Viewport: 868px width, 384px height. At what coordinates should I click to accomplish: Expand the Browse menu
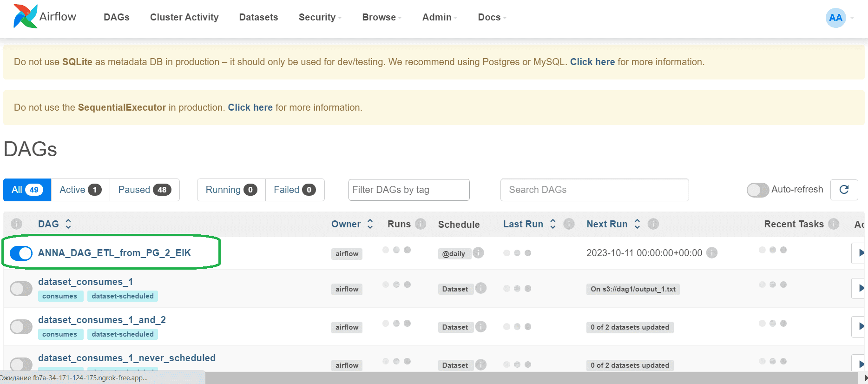click(381, 17)
